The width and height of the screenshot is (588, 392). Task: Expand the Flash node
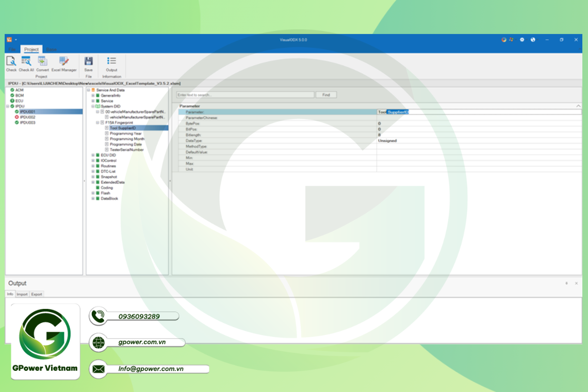coord(93,193)
